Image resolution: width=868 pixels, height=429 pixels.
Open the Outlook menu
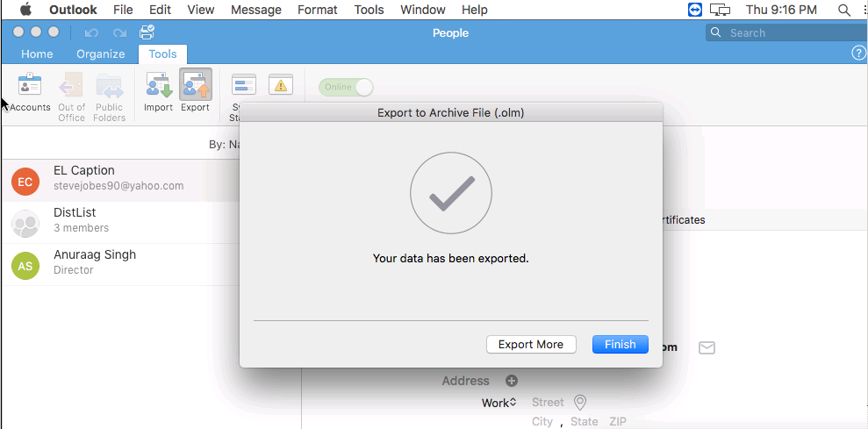point(73,10)
